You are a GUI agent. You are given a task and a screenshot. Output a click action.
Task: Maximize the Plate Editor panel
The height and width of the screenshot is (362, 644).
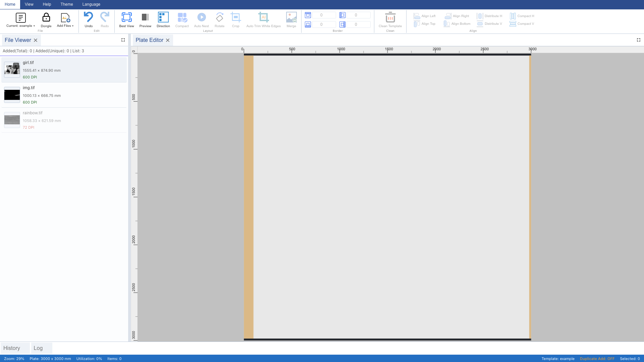click(639, 40)
